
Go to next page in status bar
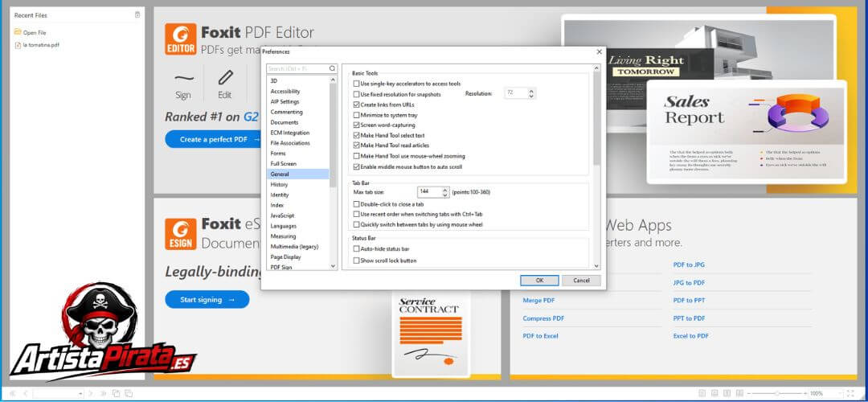click(x=90, y=394)
